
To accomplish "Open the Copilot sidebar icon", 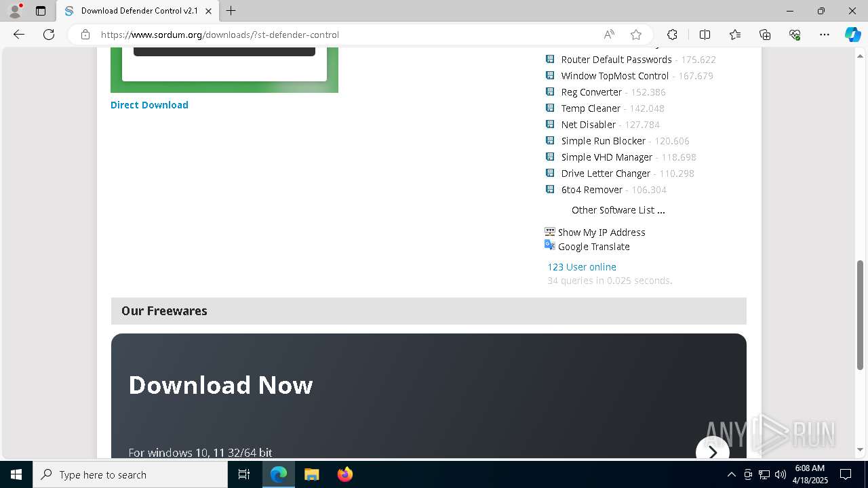I will coord(852,35).
